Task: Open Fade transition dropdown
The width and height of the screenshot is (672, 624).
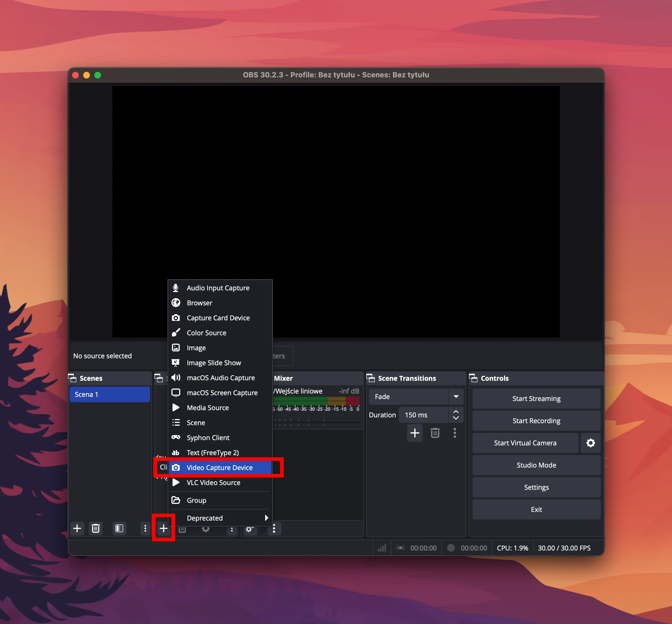Action: pyautogui.click(x=456, y=397)
